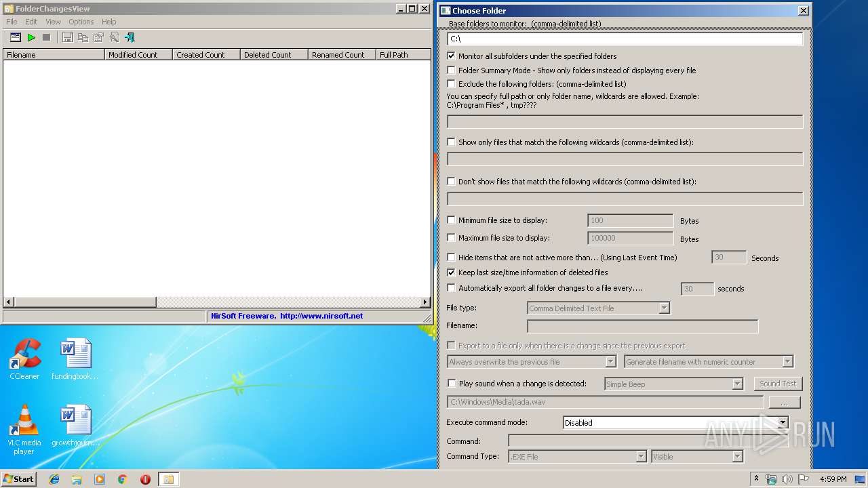This screenshot has height=488, width=868.
Task: Click the 4:59 PM clock
Action: coord(833,479)
